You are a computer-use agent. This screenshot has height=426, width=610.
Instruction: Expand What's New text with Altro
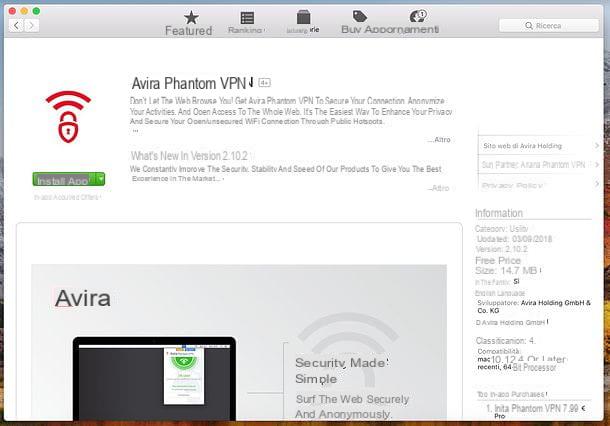point(440,188)
